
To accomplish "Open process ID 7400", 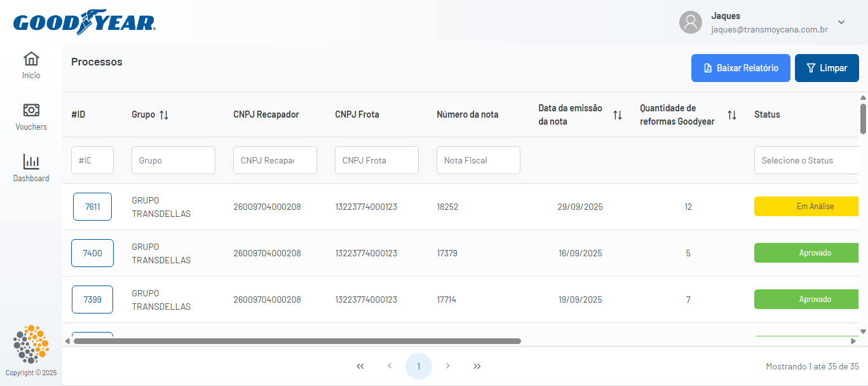I will click(92, 253).
